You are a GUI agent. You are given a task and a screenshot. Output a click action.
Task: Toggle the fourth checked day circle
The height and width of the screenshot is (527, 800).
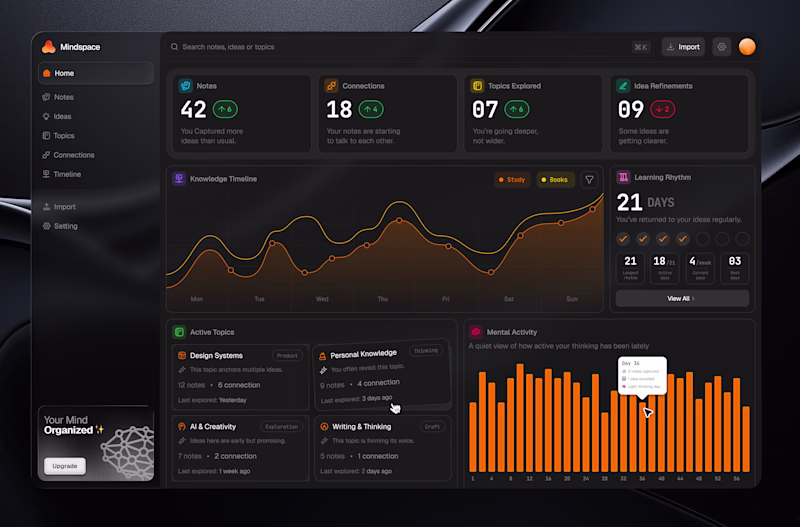[x=683, y=238]
